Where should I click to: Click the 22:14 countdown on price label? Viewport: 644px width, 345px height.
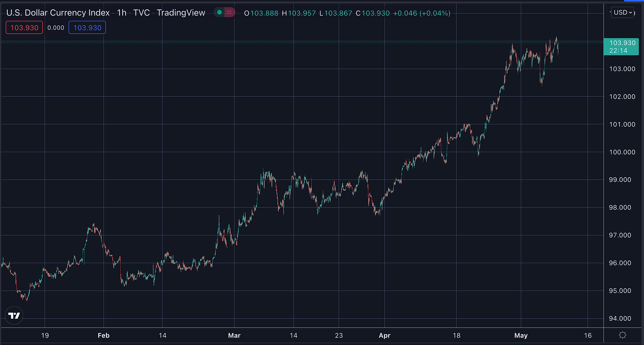coord(618,51)
